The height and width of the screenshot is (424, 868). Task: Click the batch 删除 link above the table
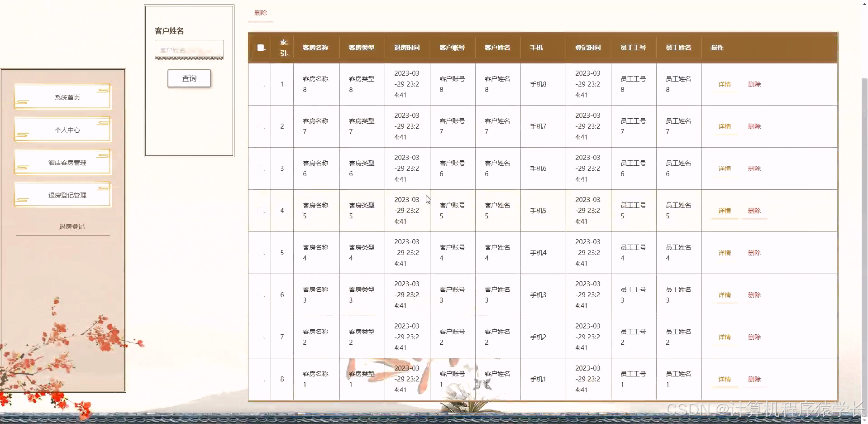coord(260,13)
